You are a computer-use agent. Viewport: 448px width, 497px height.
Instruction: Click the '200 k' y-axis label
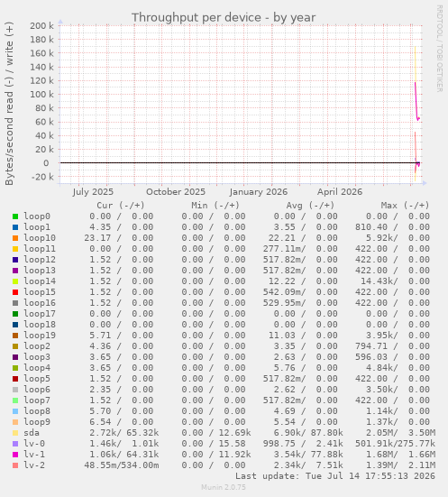click(x=41, y=25)
